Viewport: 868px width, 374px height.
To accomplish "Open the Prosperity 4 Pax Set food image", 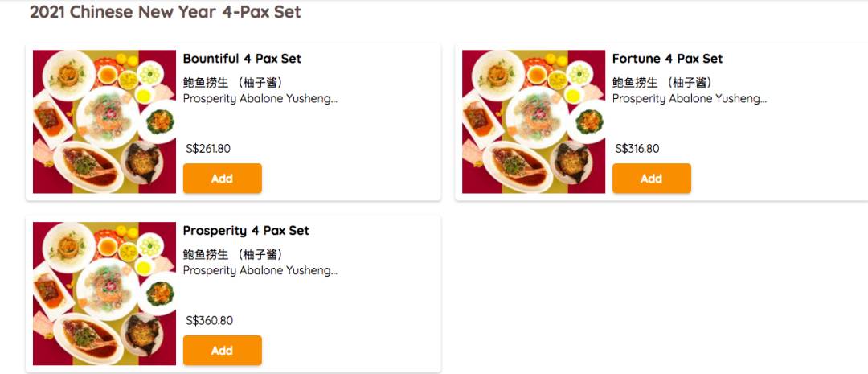I will pyautogui.click(x=104, y=294).
